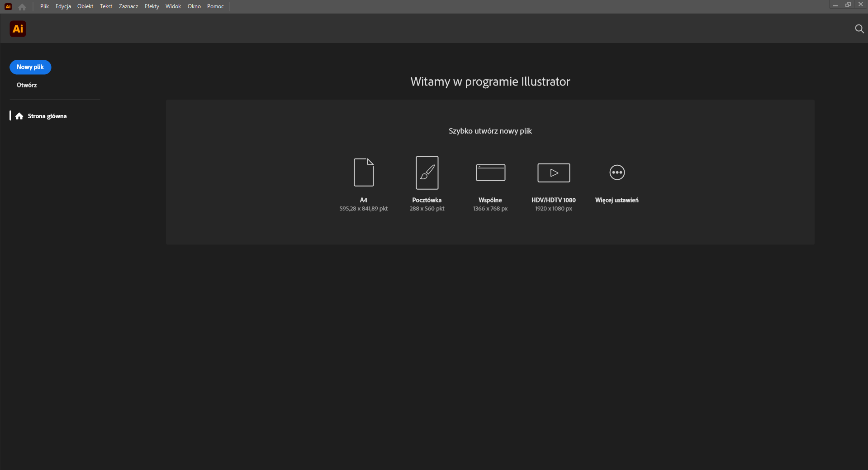Image resolution: width=868 pixels, height=470 pixels.
Task: Click the 595,28 x 841,89 pkt size text
Action: click(364, 209)
